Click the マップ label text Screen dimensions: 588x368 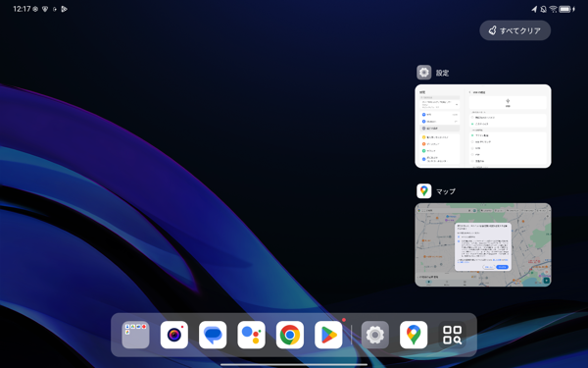pos(446,191)
